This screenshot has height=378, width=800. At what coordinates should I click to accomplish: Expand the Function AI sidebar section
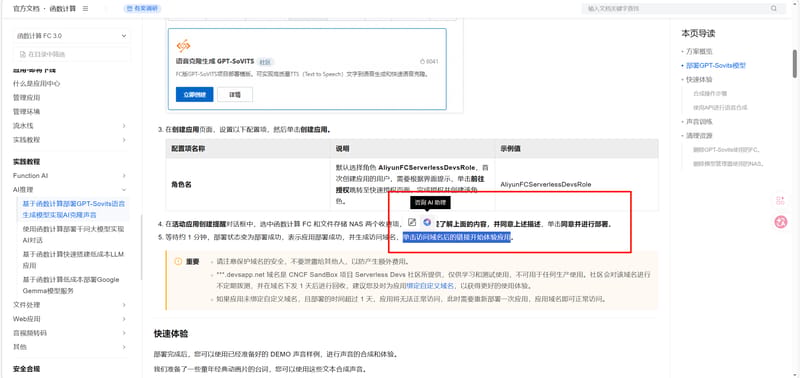click(70, 175)
